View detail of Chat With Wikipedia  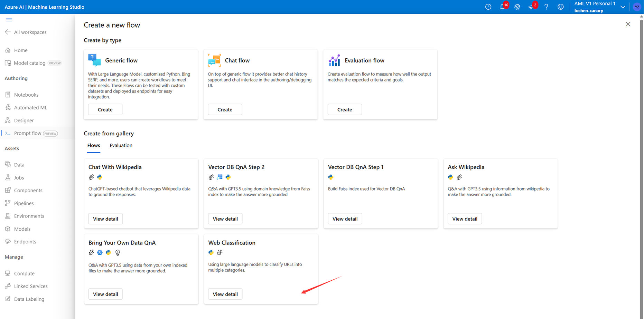(x=105, y=219)
